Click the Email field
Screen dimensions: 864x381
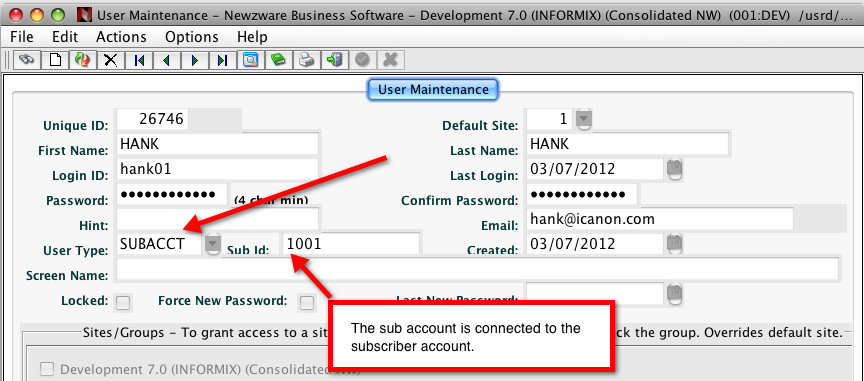(x=660, y=219)
